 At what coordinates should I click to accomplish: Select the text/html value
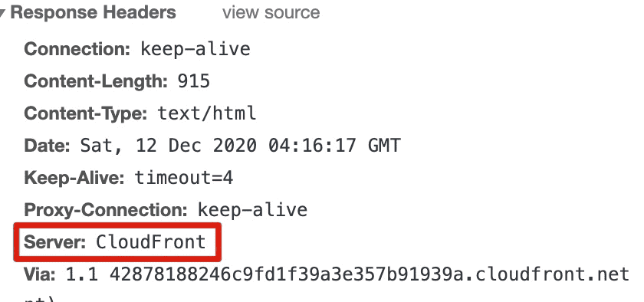coord(207,113)
